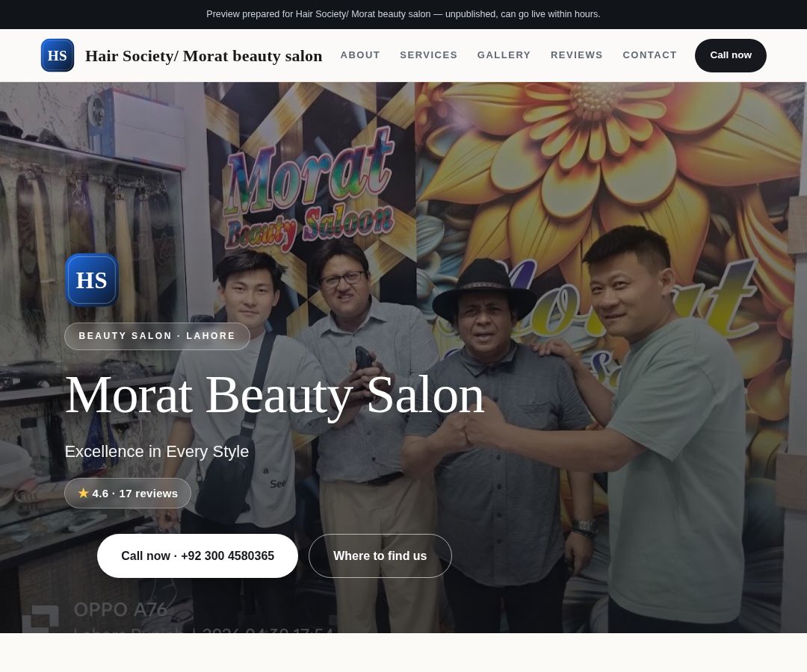
Task: Open Contact nav link
Action: (649, 55)
